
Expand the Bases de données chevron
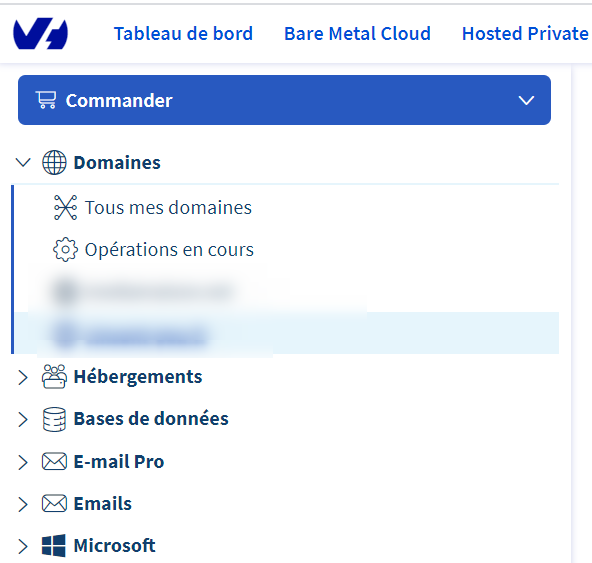coord(23,420)
